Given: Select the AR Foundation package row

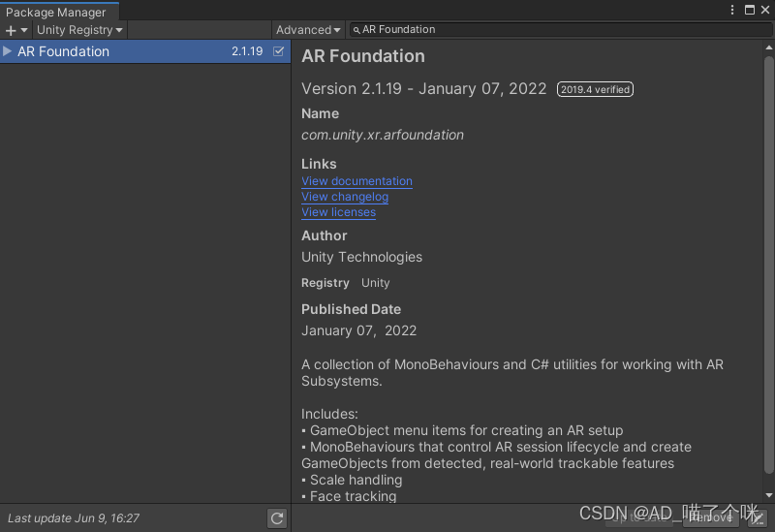Looking at the screenshot, I should (145, 51).
